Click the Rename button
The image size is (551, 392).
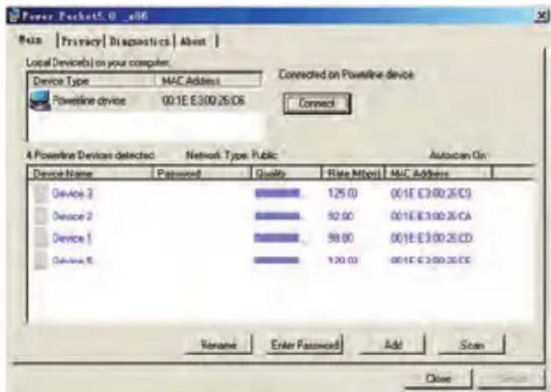(218, 344)
